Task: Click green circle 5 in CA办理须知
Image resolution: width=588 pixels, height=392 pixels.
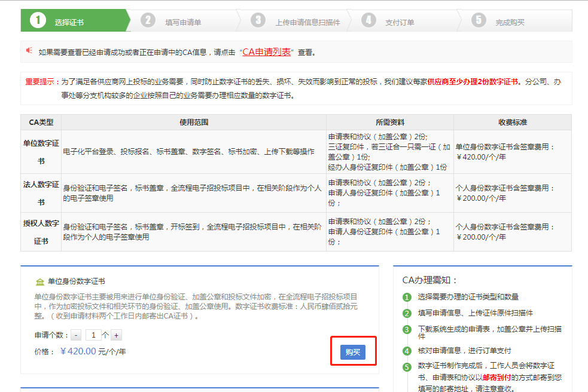Action: pos(407,367)
